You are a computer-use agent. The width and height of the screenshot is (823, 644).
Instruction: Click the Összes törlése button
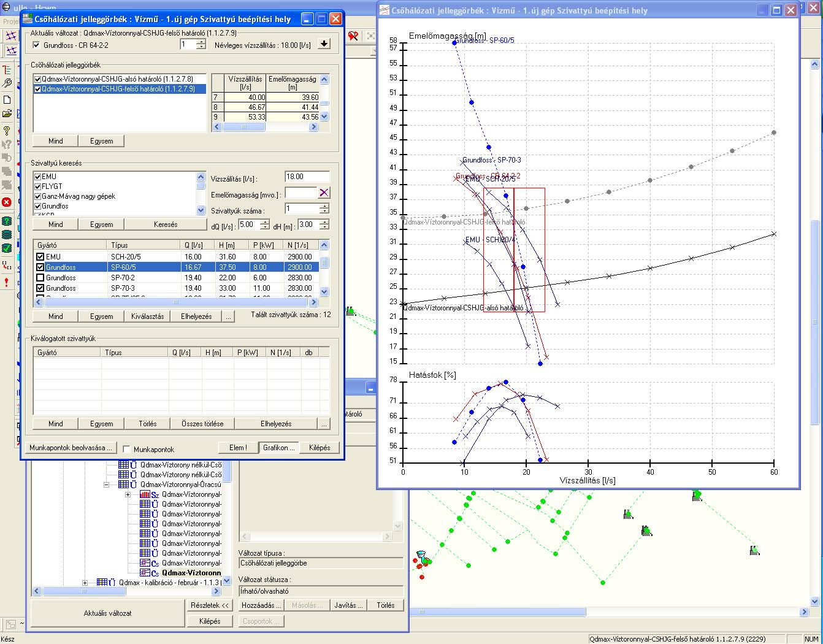point(202,424)
